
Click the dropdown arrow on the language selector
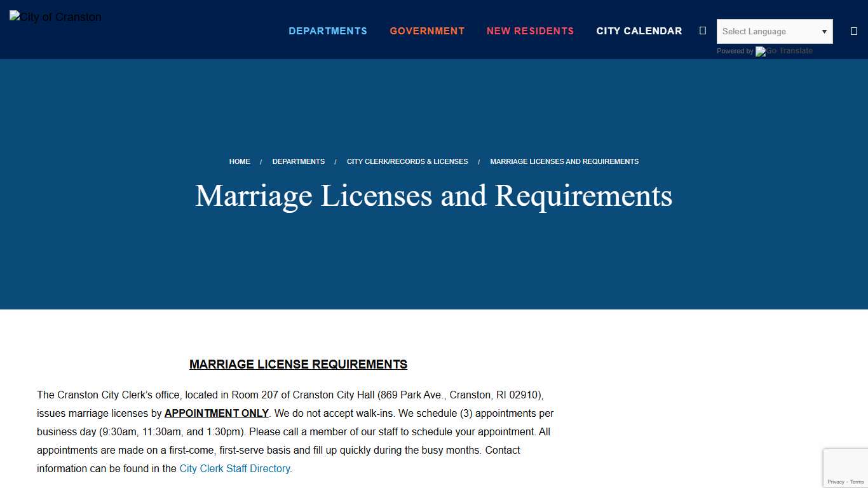click(824, 31)
